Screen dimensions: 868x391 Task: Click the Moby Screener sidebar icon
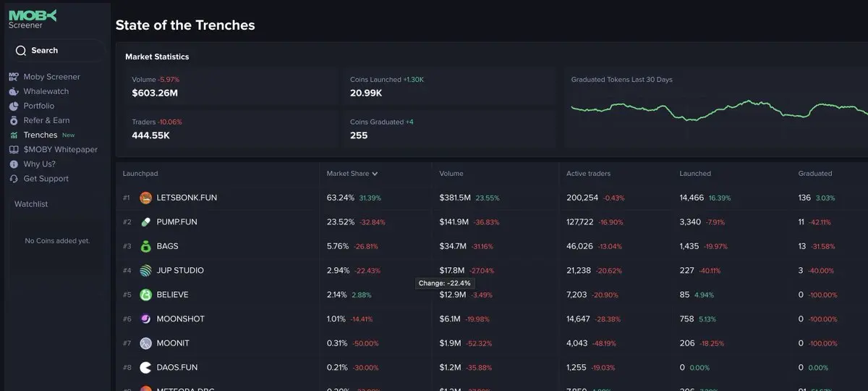point(14,77)
